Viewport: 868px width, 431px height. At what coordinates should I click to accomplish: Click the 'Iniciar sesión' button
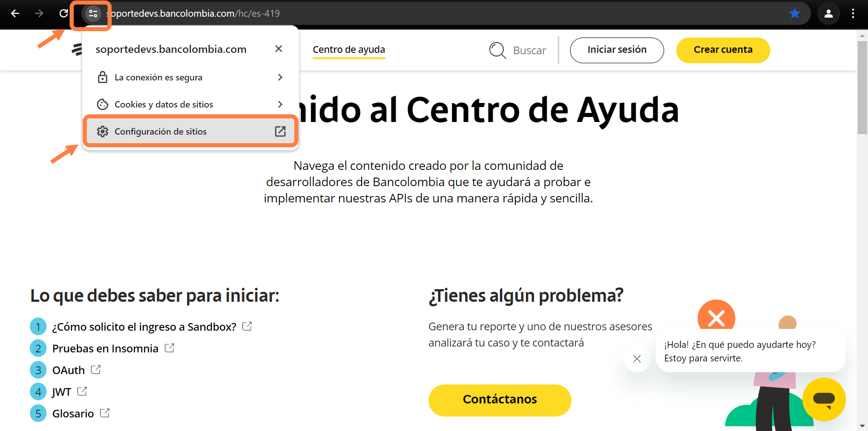pyautogui.click(x=617, y=50)
